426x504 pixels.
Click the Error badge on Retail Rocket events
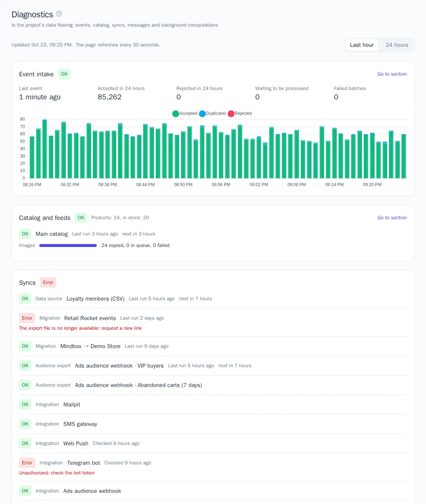(x=27, y=318)
